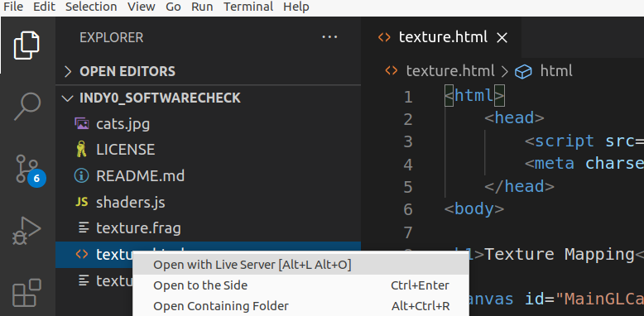Switch to the texture.html tab
Image resolution: width=644 pixels, height=316 pixels.
coord(441,38)
